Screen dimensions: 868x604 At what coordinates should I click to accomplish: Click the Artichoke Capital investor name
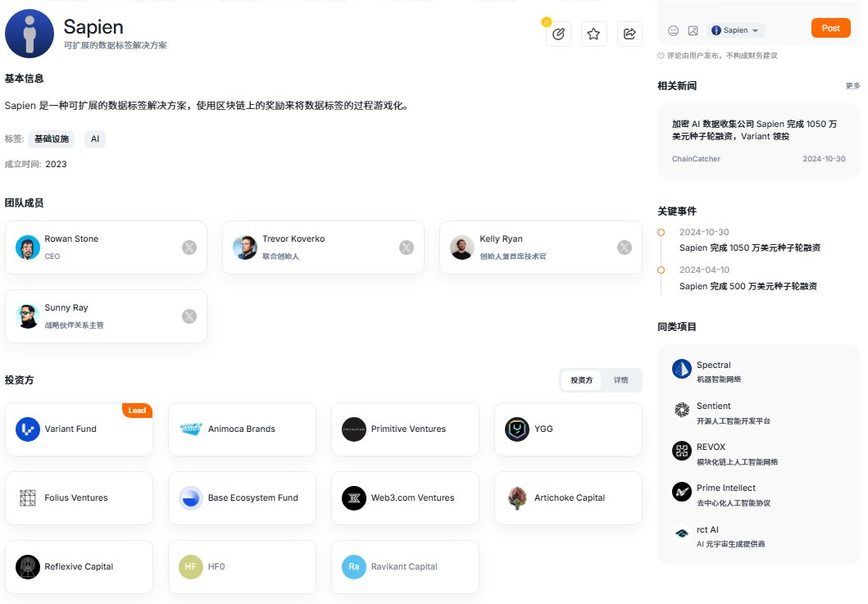[x=569, y=497]
